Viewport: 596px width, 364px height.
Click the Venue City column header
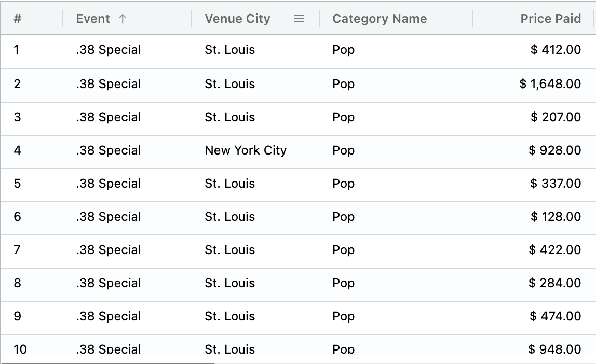(237, 19)
